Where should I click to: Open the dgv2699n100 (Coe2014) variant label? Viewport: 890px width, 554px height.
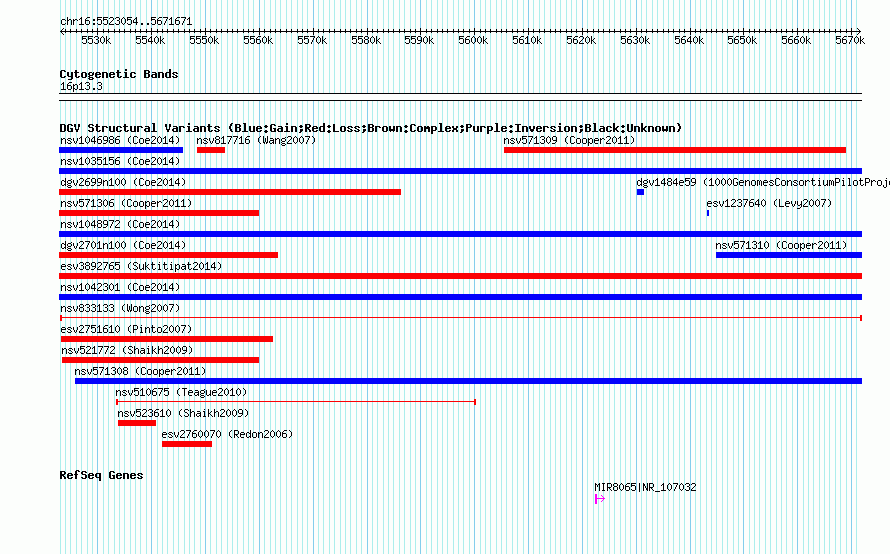pyautogui.click(x=123, y=182)
